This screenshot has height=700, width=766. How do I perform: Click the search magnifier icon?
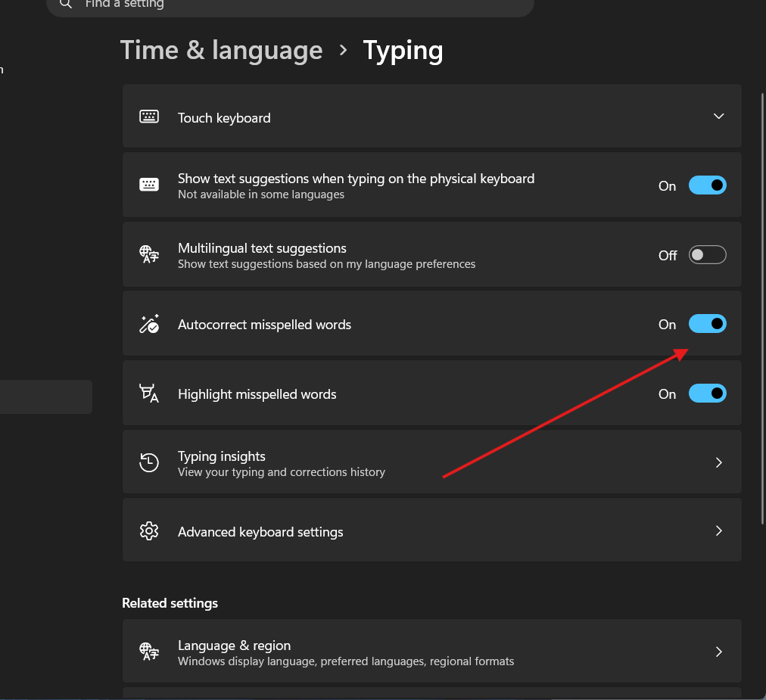point(66,4)
